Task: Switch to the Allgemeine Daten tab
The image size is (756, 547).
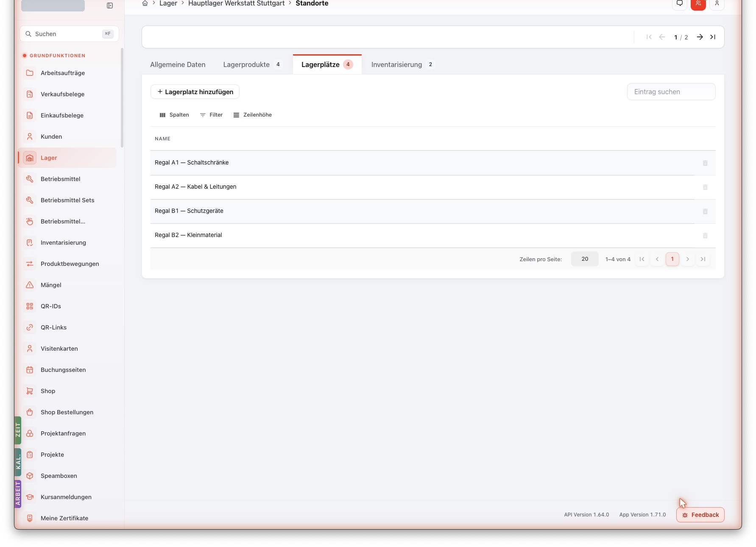Action: (x=178, y=64)
